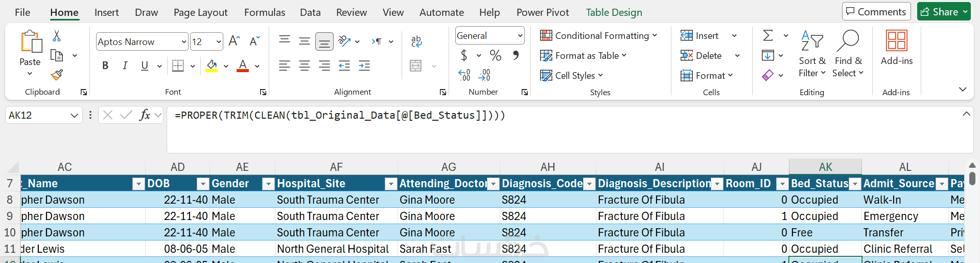Click the Cut scissors icon
This screenshot has width=980, height=263.
click(57, 36)
